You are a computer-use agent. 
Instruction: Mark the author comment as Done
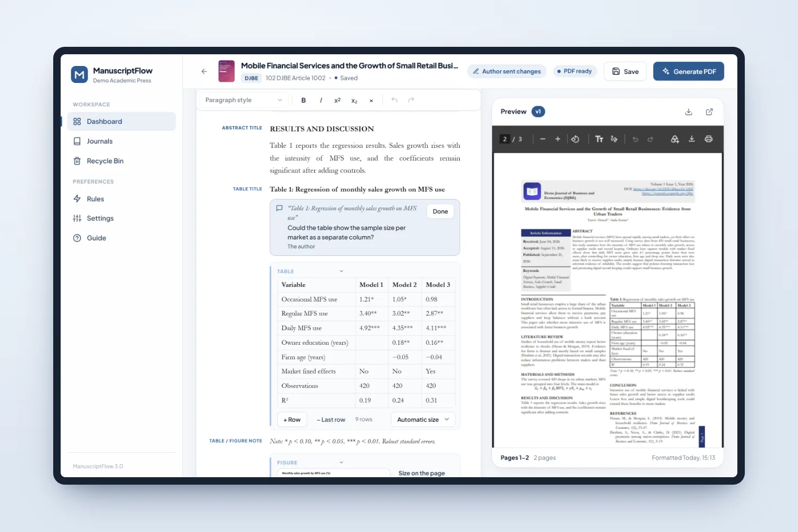[x=440, y=211]
